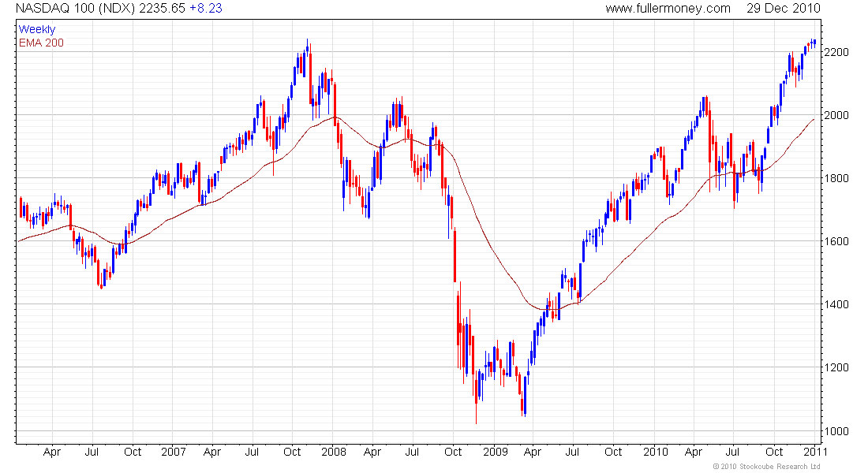This screenshot has height=473, width=868.
Task: Select the EMA 200 legend label
Action: 41,43
